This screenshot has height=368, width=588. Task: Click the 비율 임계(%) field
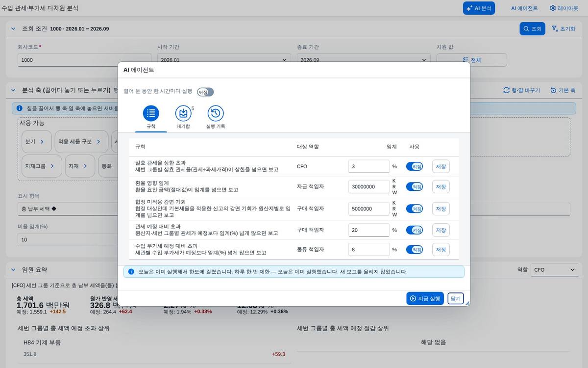[x=67, y=239]
